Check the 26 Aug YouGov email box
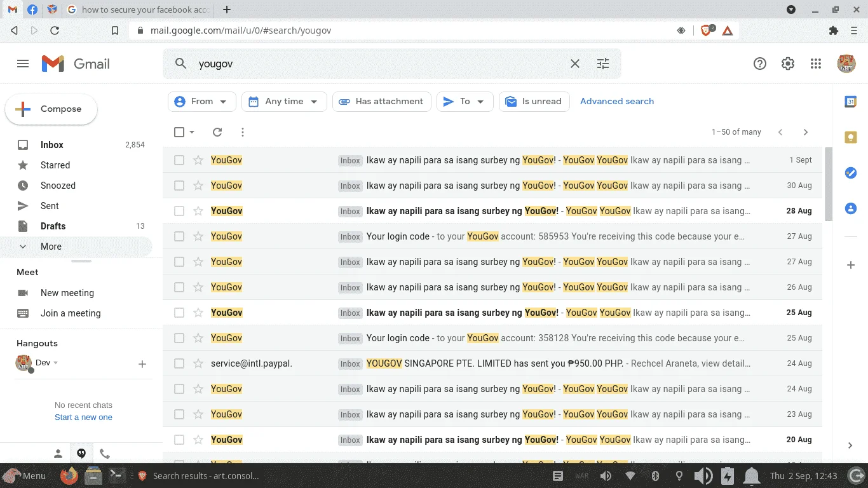Image resolution: width=868 pixels, height=488 pixels. [179, 287]
